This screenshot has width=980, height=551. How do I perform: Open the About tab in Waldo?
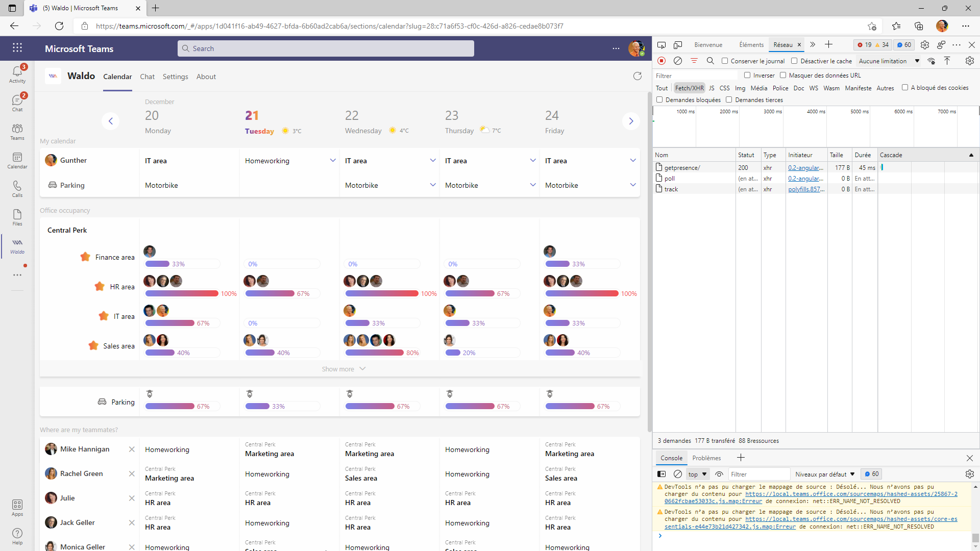click(x=206, y=77)
